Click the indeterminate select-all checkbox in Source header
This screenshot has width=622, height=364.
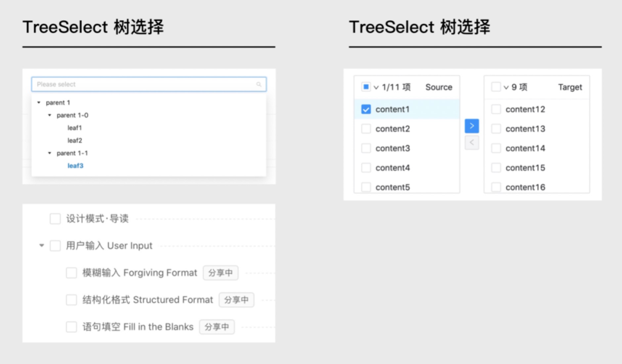click(x=366, y=87)
